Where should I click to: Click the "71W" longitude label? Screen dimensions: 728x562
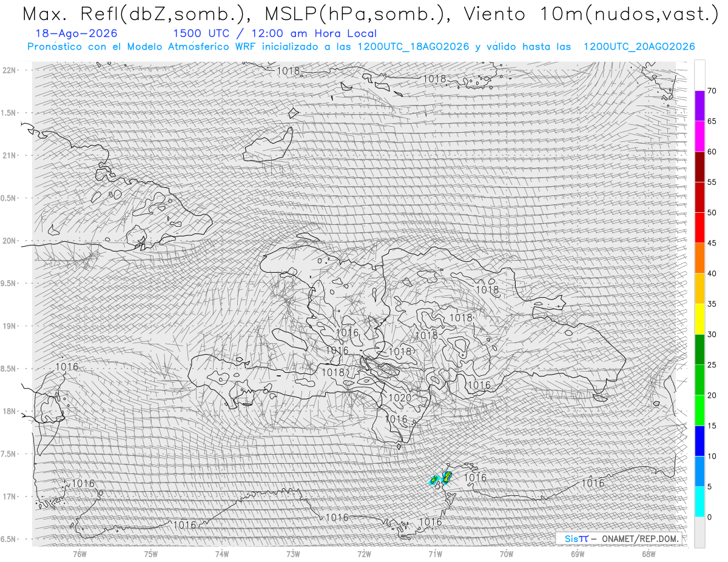435,554
